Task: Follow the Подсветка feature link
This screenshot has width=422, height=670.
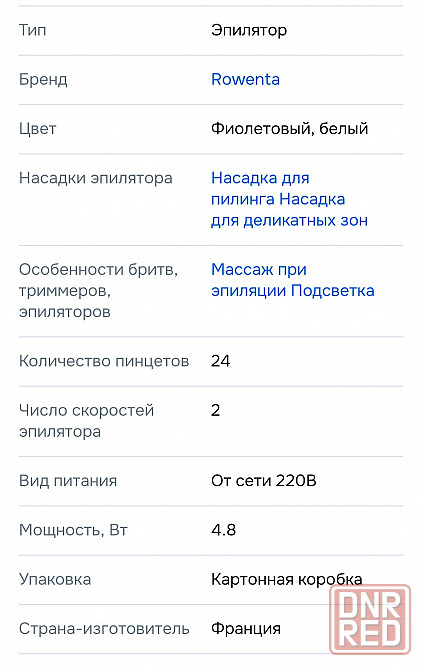Action: point(333,291)
